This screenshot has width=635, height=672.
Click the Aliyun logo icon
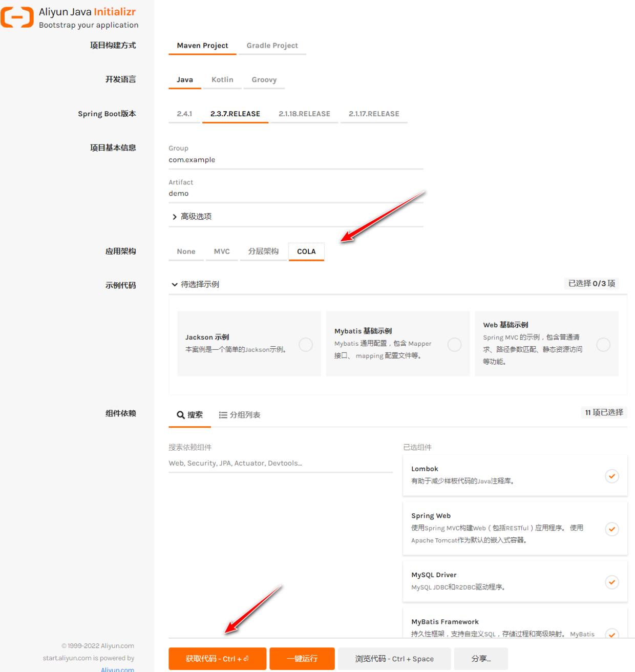pos(17,17)
